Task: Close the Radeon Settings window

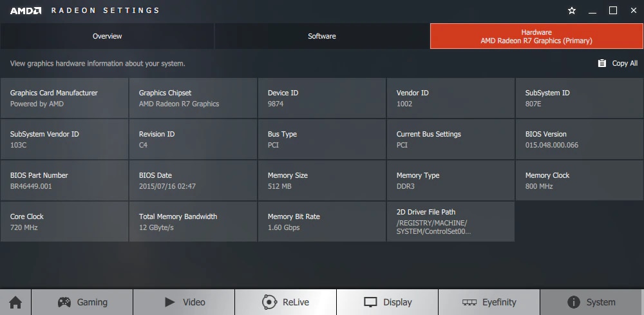Action: tap(633, 11)
